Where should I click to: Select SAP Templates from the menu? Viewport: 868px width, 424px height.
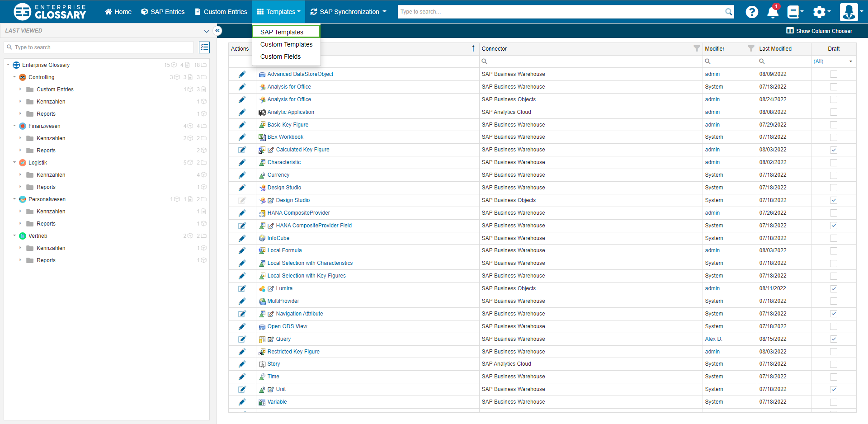(282, 32)
